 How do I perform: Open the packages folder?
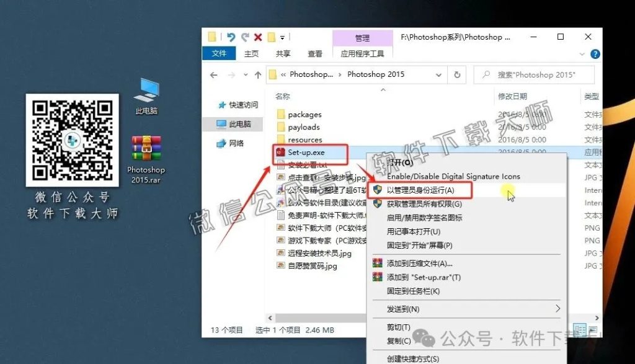[305, 114]
